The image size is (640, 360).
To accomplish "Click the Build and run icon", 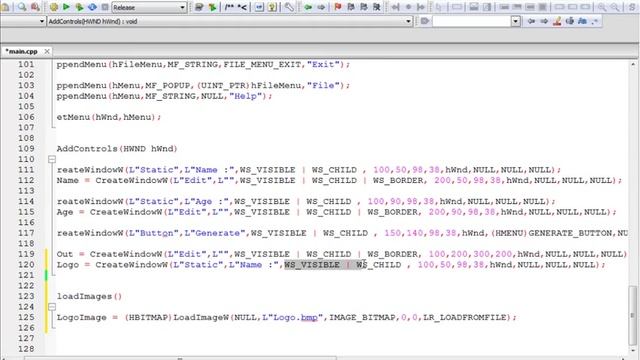I will (79, 7).
